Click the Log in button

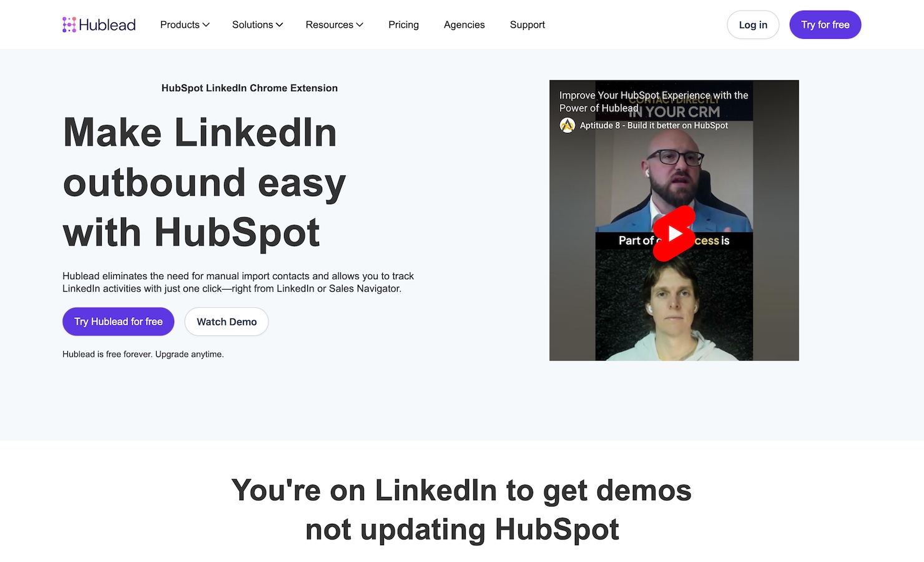tap(753, 25)
